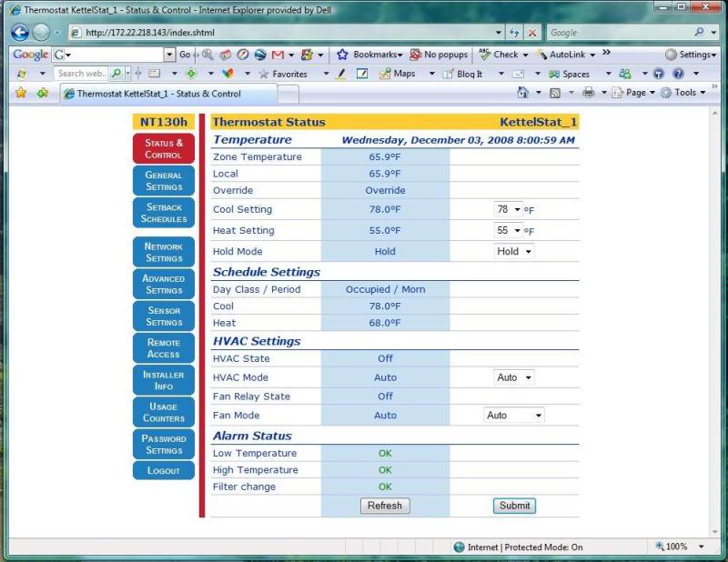728x562 pixels.
Task: Click the Logout button in the sidebar
Action: [163, 470]
